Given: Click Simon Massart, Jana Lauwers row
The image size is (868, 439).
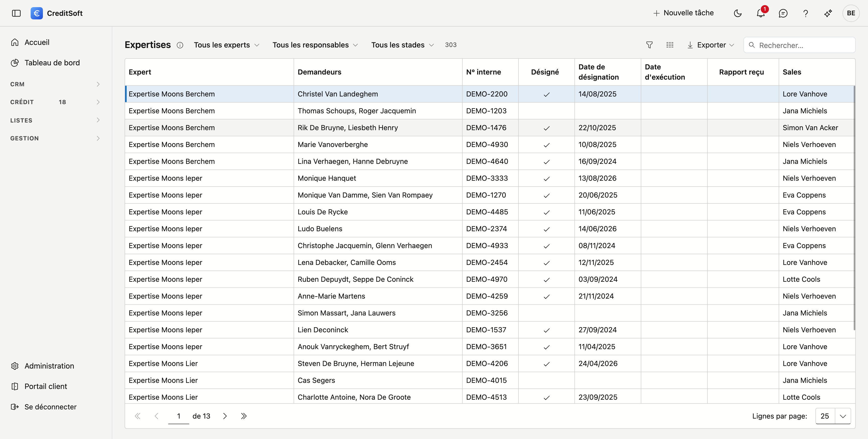Looking at the screenshot, I should click(x=490, y=313).
